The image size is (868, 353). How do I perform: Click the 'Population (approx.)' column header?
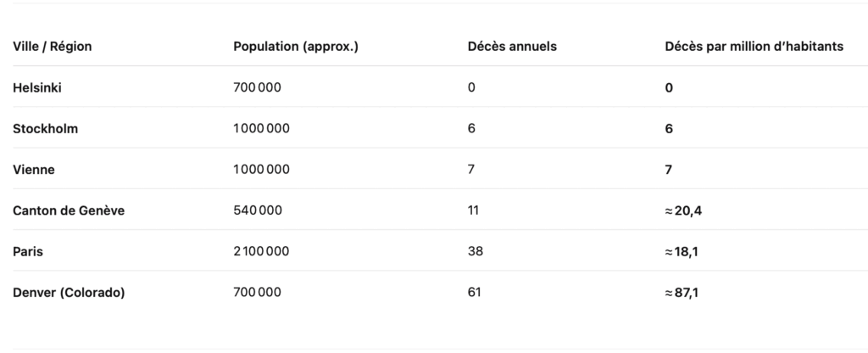pyautogui.click(x=296, y=47)
